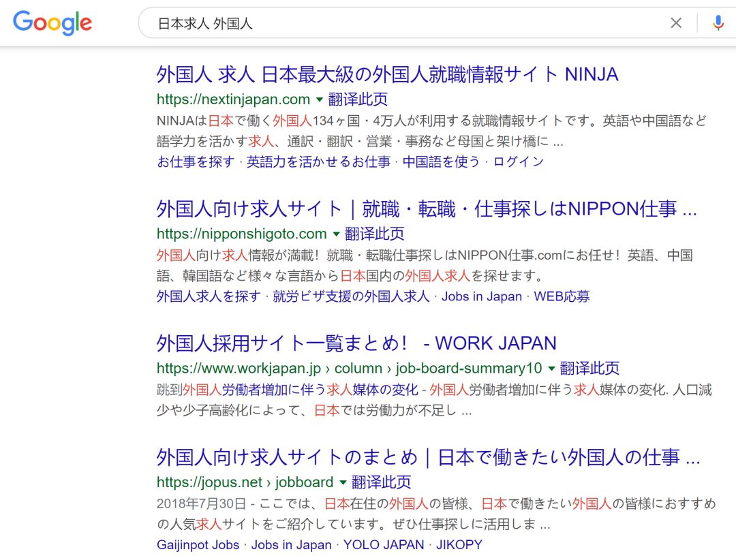The height and width of the screenshot is (560, 736).
Task: Click the WEB応募 sitelink
Action: tap(562, 296)
